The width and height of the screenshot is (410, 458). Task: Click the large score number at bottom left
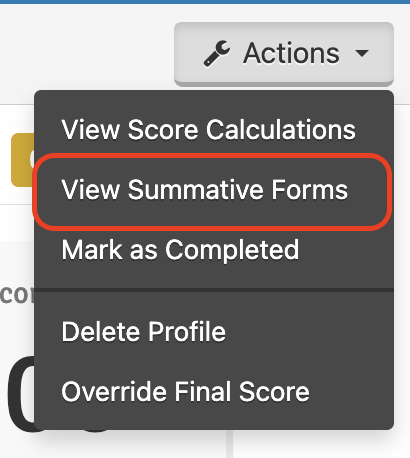coord(21,394)
